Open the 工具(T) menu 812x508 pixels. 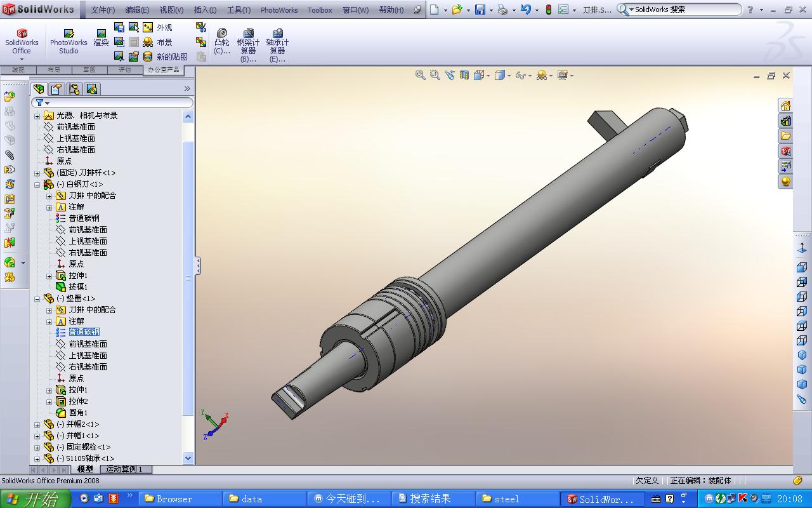pyautogui.click(x=239, y=10)
